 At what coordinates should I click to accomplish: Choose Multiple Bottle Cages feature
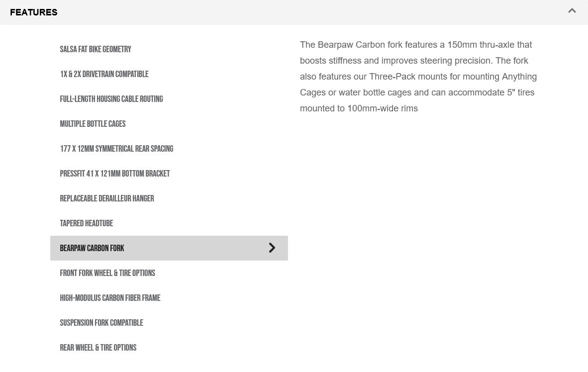tap(169, 124)
